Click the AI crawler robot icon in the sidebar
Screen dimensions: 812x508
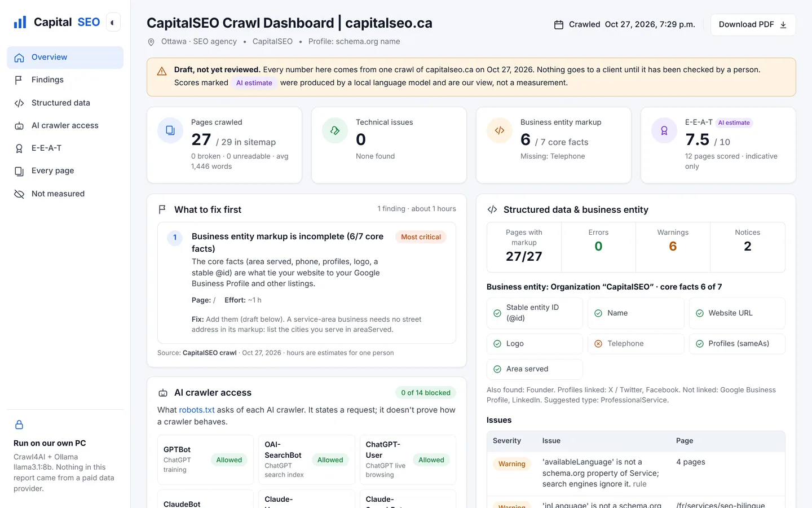[19, 126]
